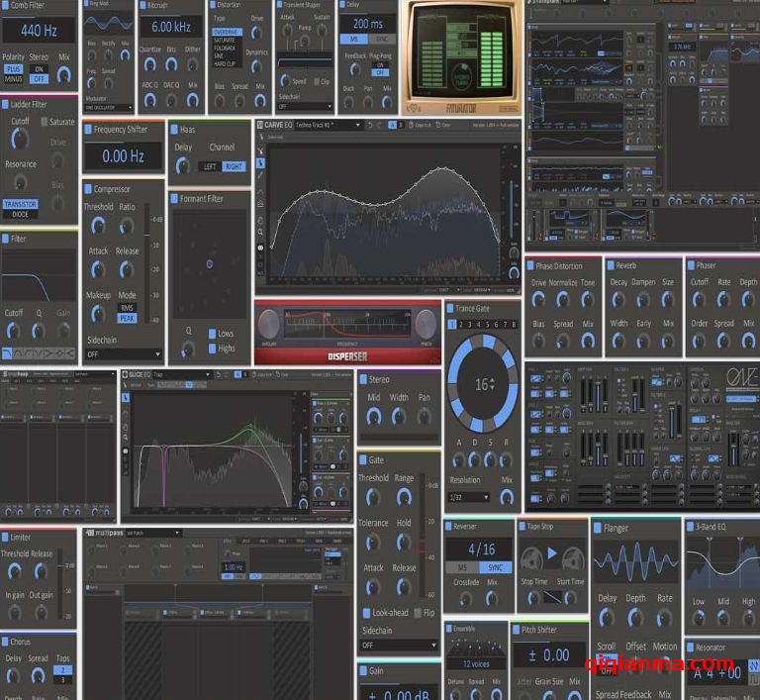Select DIODE mode in Ladder Filter
760x700 pixels.
[20, 213]
